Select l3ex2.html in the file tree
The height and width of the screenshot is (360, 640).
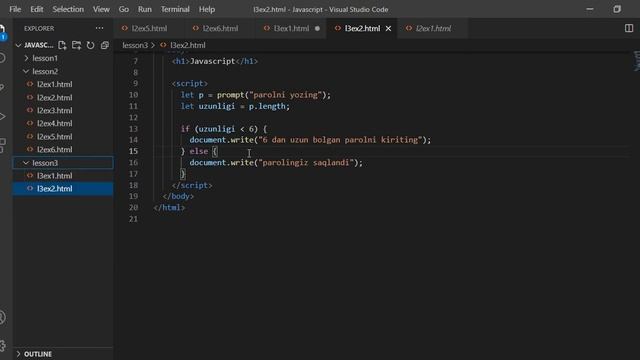(63, 189)
